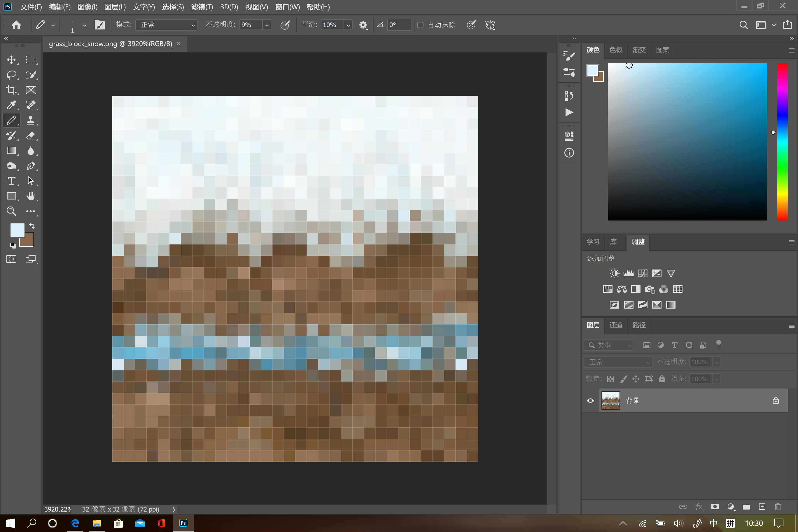Create a new layer group
798x532 pixels.
pyautogui.click(x=746, y=507)
